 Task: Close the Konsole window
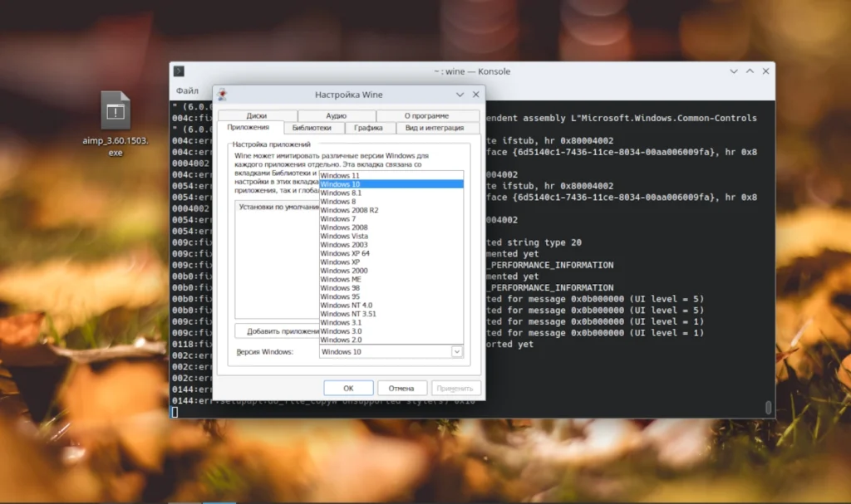click(x=765, y=71)
